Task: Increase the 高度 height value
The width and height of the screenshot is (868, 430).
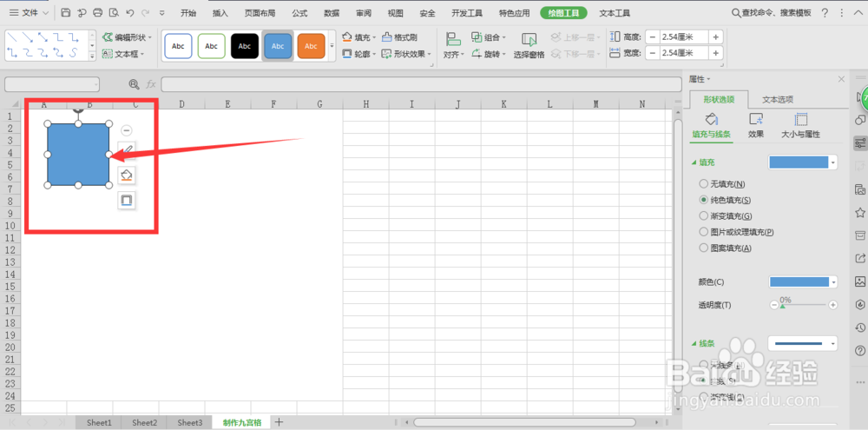Action: click(x=716, y=37)
